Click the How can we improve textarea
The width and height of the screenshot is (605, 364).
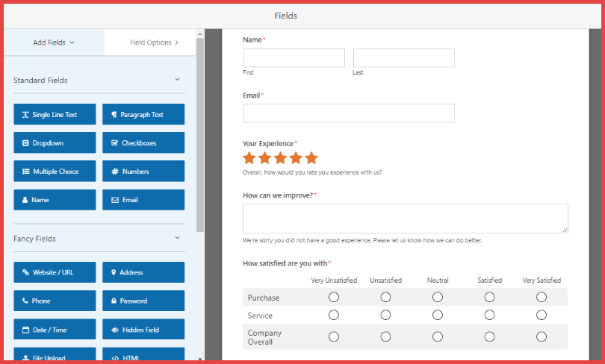click(405, 219)
